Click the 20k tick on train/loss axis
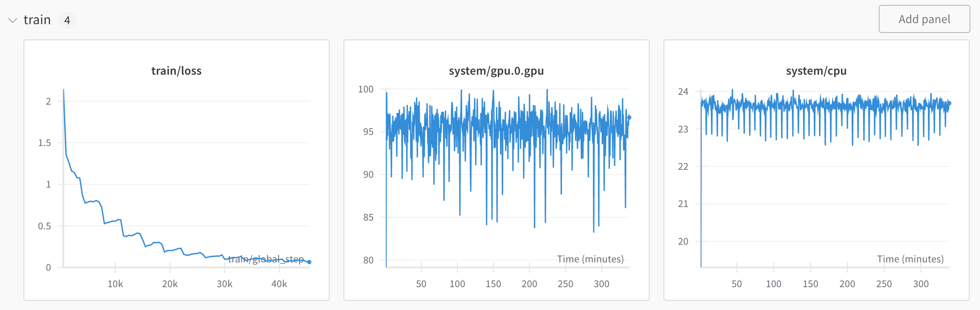980x310 pixels. [x=170, y=284]
